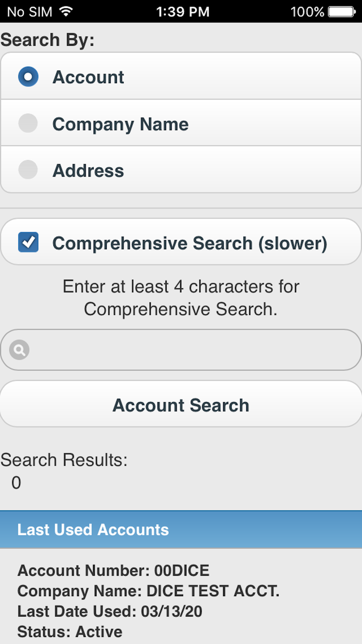
Task: Click the magnifying glass search icon
Action: click(19, 350)
